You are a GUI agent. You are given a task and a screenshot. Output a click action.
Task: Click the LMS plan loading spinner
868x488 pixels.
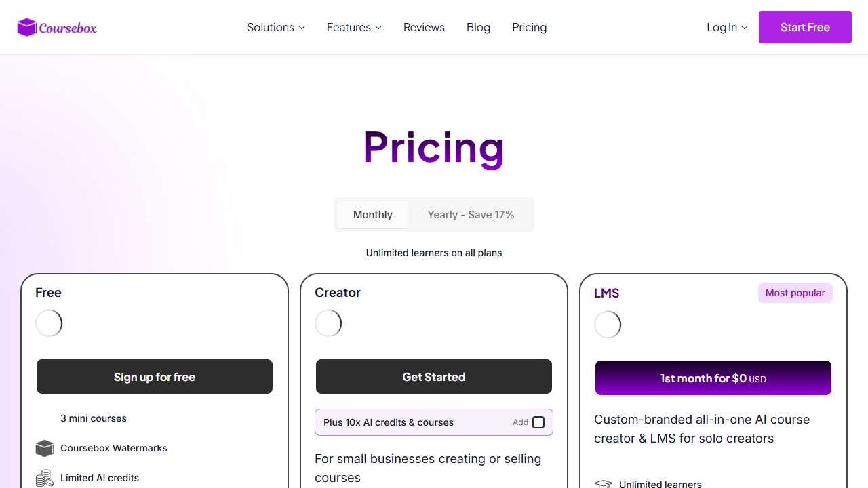pyautogui.click(x=608, y=325)
